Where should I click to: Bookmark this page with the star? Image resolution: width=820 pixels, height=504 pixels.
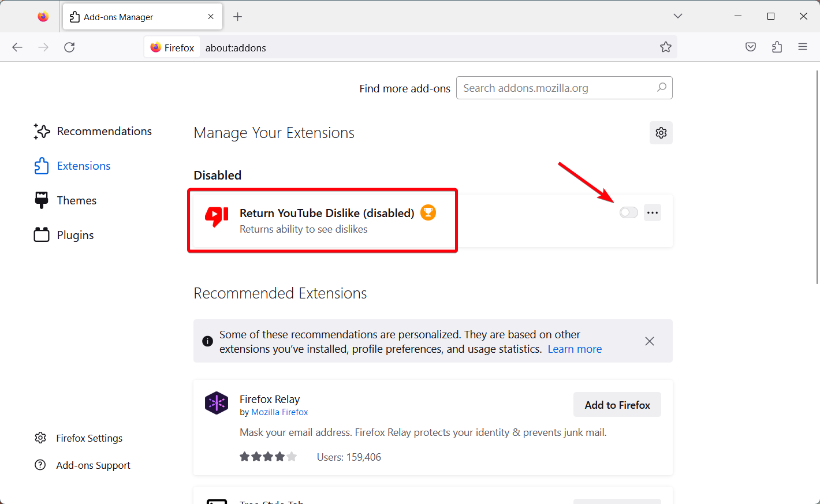pos(666,47)
